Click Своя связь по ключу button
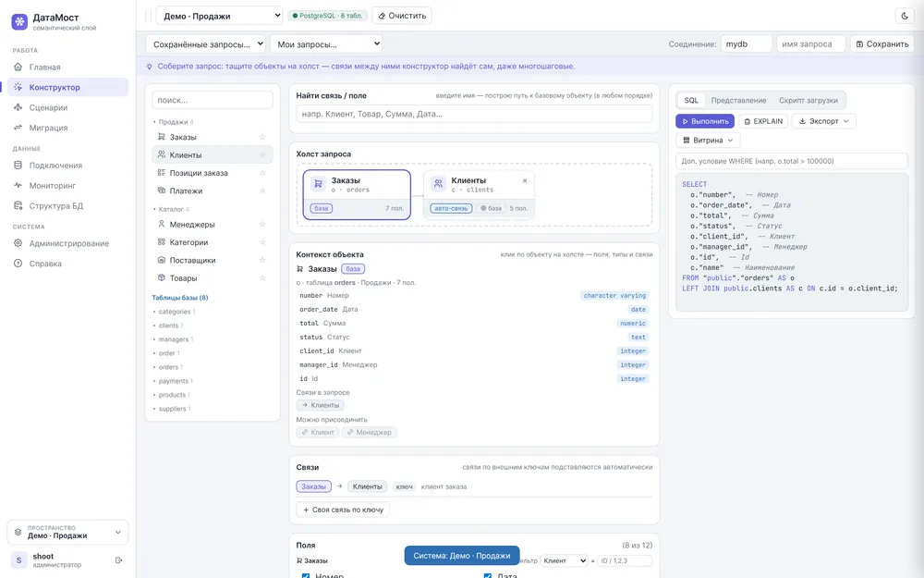This screenshot has height=578, width=924. pyautogui.click(x=343, y=510)
